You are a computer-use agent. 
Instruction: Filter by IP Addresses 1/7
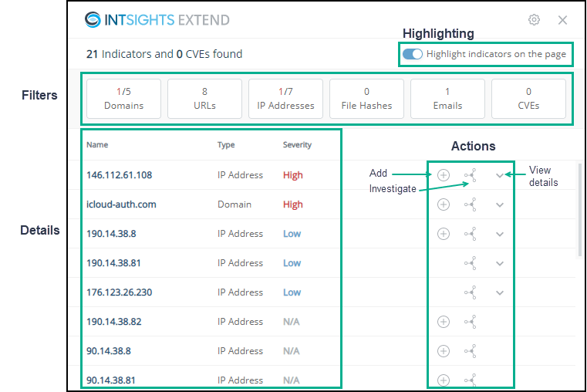pos(285,99)
